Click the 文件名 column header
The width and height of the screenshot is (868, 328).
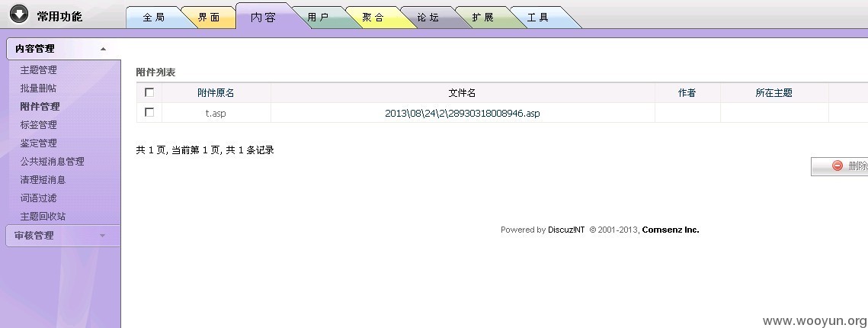pyautogui.click(x=463, y=93)
